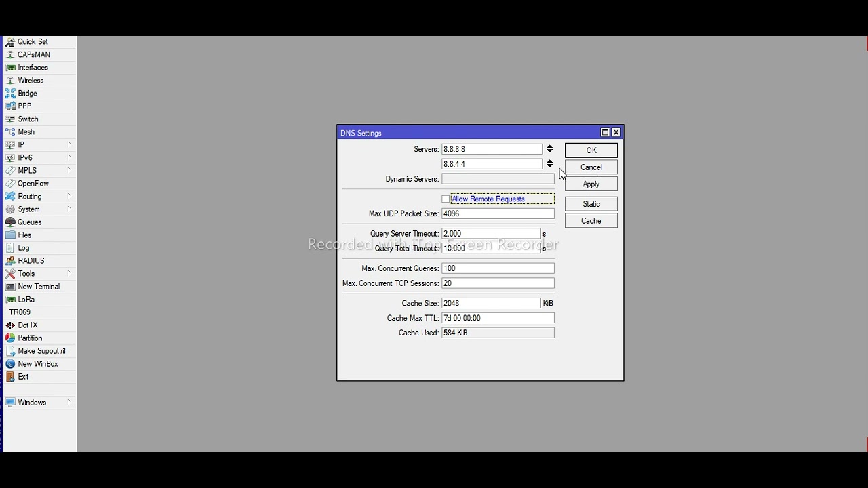The width and height of the screenshot is (868, 488).
Task: Click the Bridge icon
Action: pos(10,94)
